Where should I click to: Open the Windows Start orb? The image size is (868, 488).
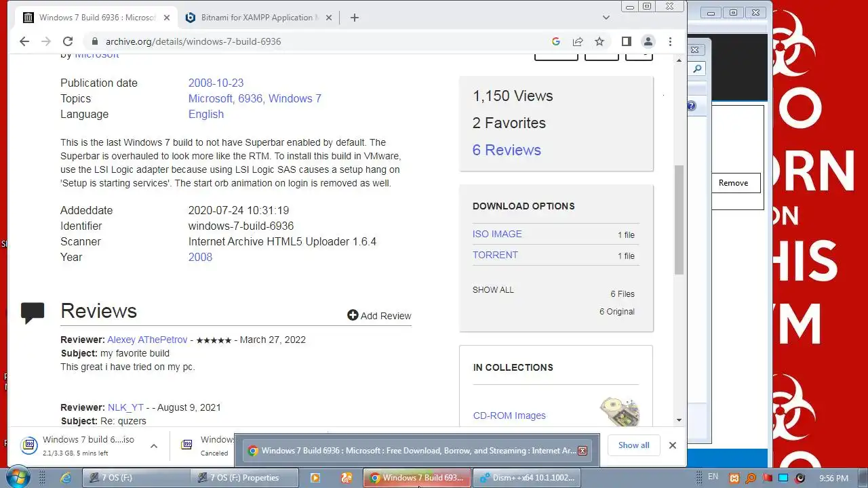[17, 477]
